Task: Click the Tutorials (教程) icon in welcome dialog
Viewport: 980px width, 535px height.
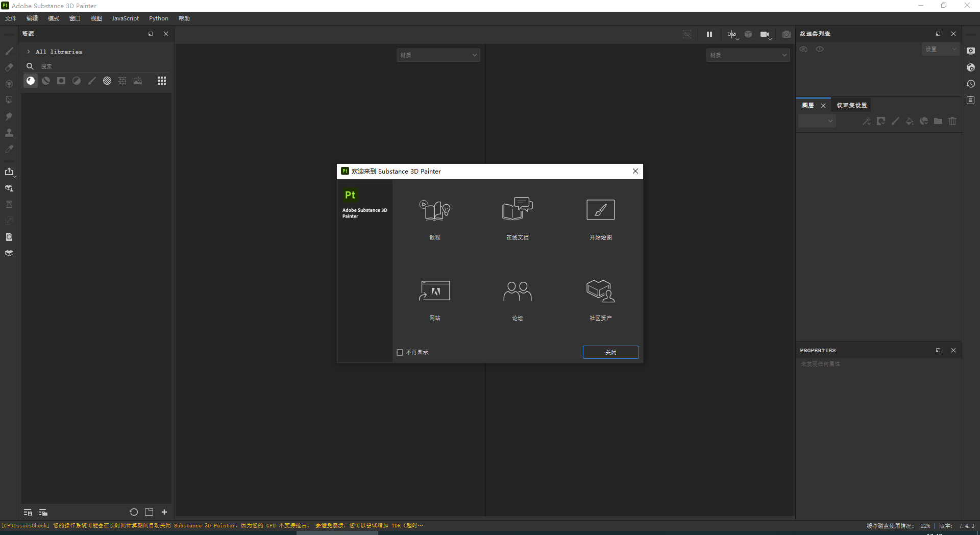Action: 434,210
